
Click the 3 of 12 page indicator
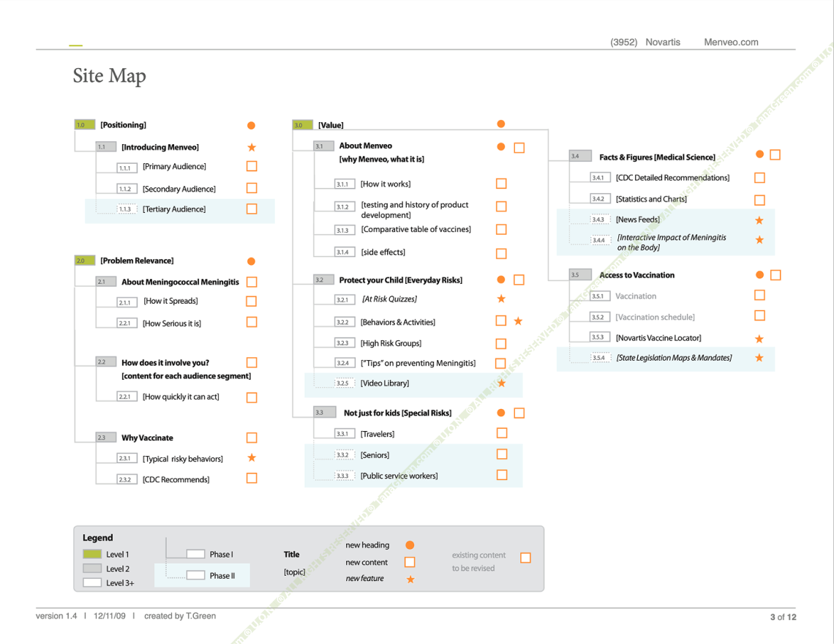(x=783, y=618)
